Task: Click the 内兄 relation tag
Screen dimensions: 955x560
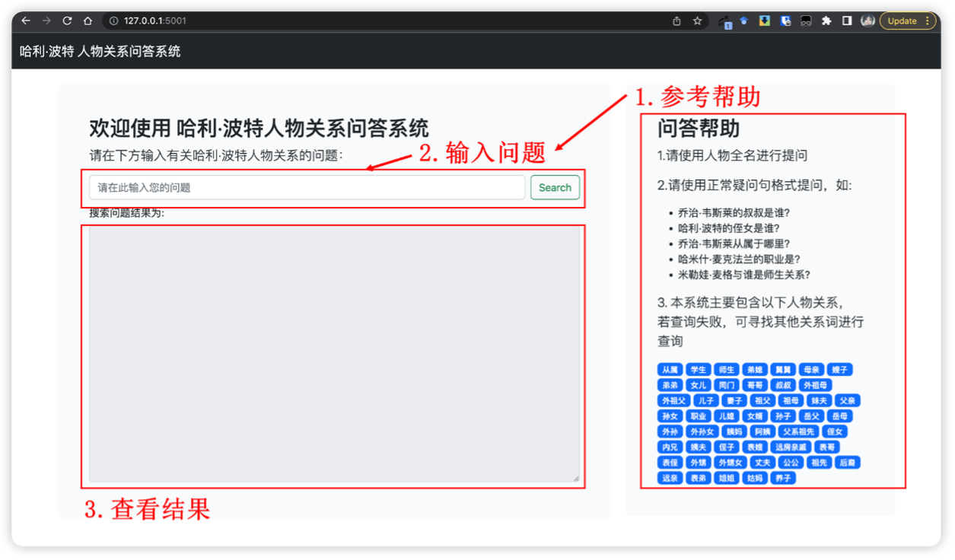Action: pyautogui.click(x=670, y=447)
